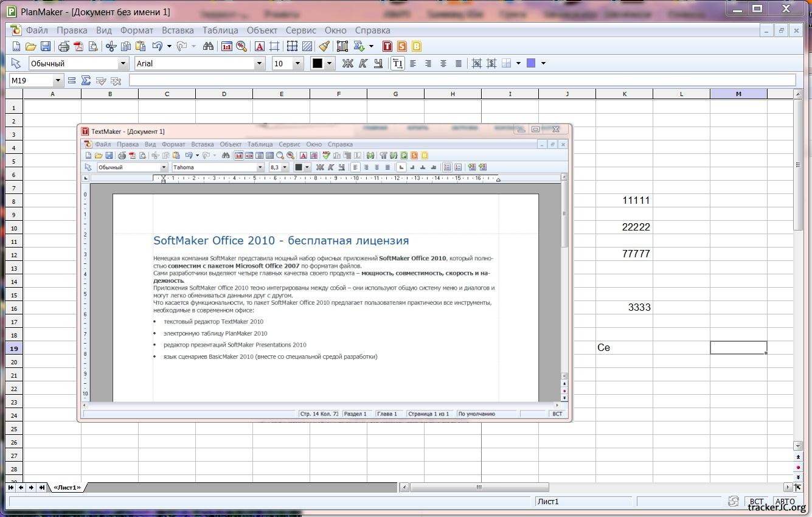The width and height of the screenshot is (812, 517).
Task: Click cell K19 containing text Се
Action: coord(624,347)
